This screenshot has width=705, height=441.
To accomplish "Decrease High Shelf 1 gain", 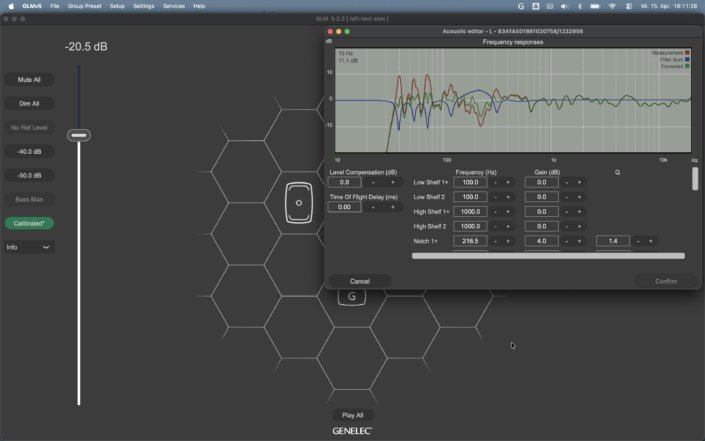I will click(567, 212).
